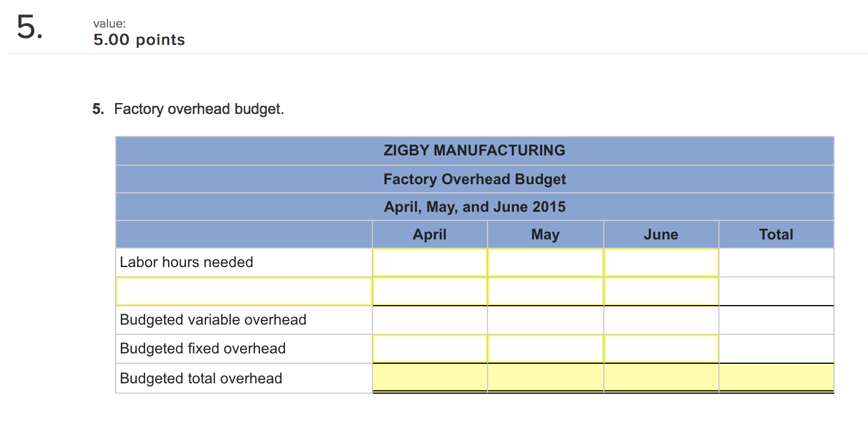The height and width of the screenshot is (434, 868).
Task: Click June Budgeted total overhead cell
Action: pos(661,378)
